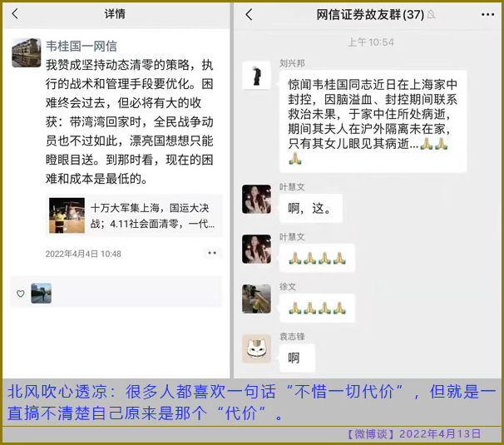Tap 徐文's avatar picture

coord(256,299)
